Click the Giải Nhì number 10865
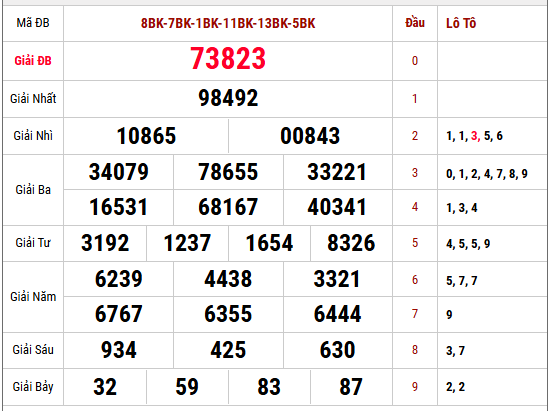This screenshot has width=551, height=411. [146, 136]
